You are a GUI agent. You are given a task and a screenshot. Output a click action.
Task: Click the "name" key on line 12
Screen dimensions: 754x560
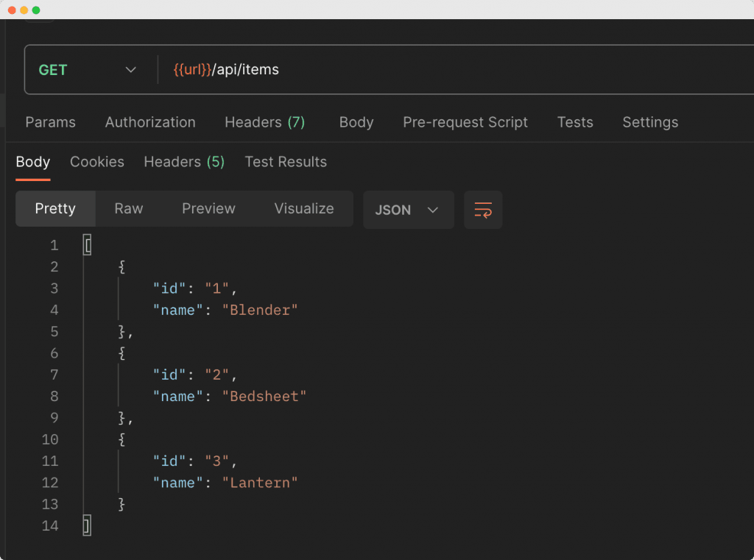(177, 483)
